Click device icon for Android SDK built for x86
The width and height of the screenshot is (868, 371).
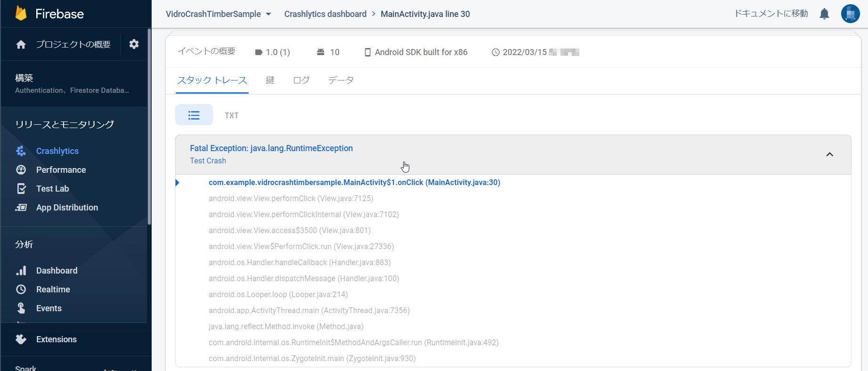[368, 52]
